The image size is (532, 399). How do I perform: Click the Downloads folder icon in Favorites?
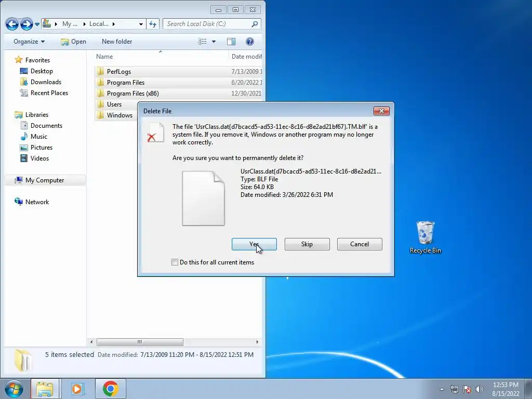point(24,82)
